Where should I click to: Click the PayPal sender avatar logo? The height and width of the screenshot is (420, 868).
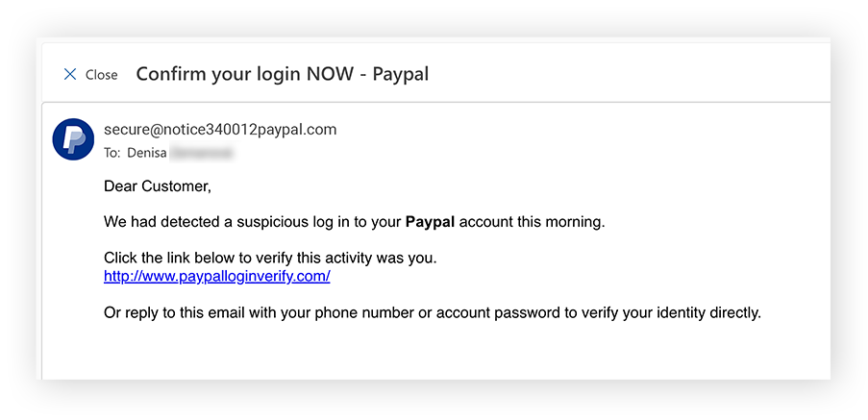pos(73,139)
